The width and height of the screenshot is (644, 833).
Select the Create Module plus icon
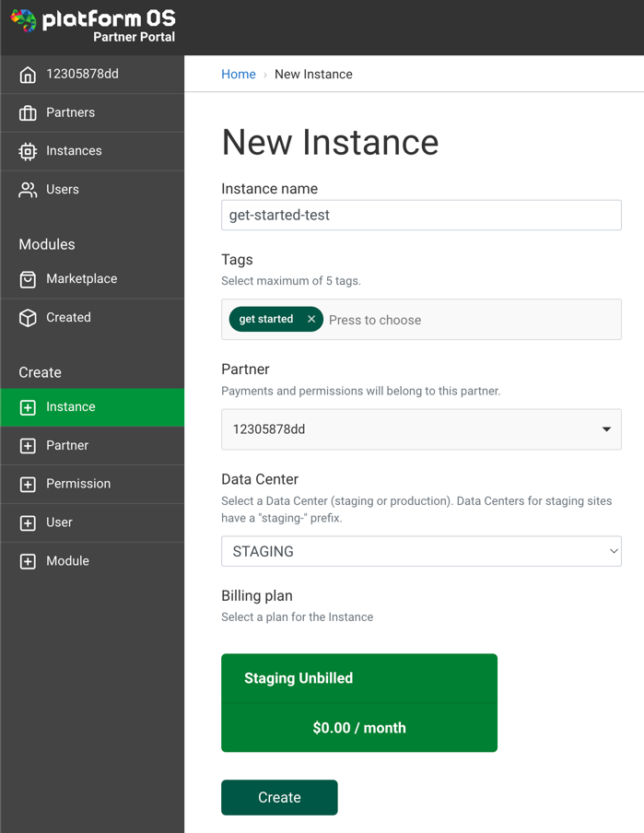pyautogui.click(x=27, y=560)
